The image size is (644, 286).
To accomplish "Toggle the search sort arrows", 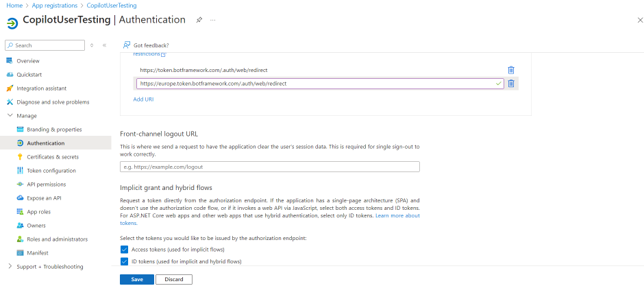I will (x=92, y=45).
